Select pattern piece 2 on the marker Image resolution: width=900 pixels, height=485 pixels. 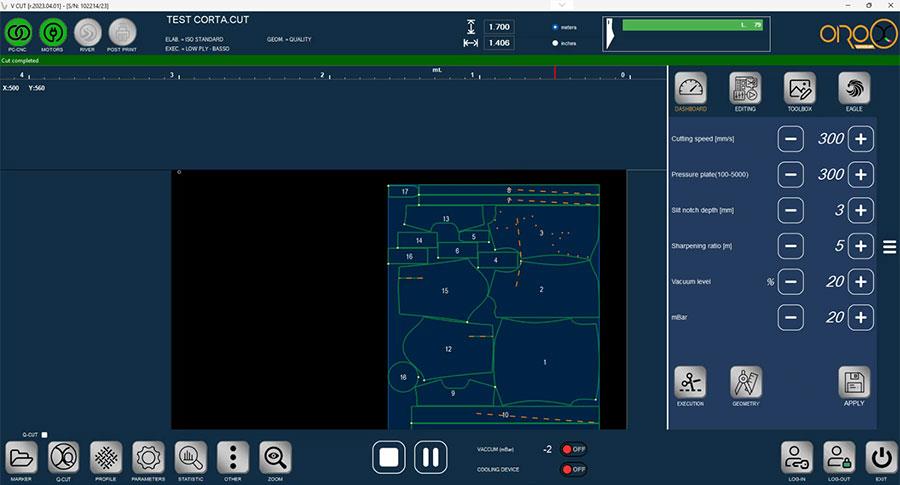pos(541,289)
